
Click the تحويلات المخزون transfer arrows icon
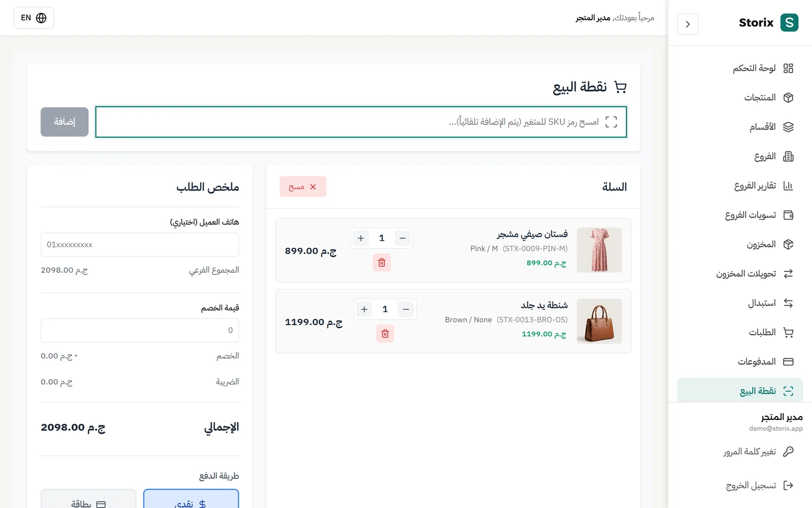click(788, 274)
